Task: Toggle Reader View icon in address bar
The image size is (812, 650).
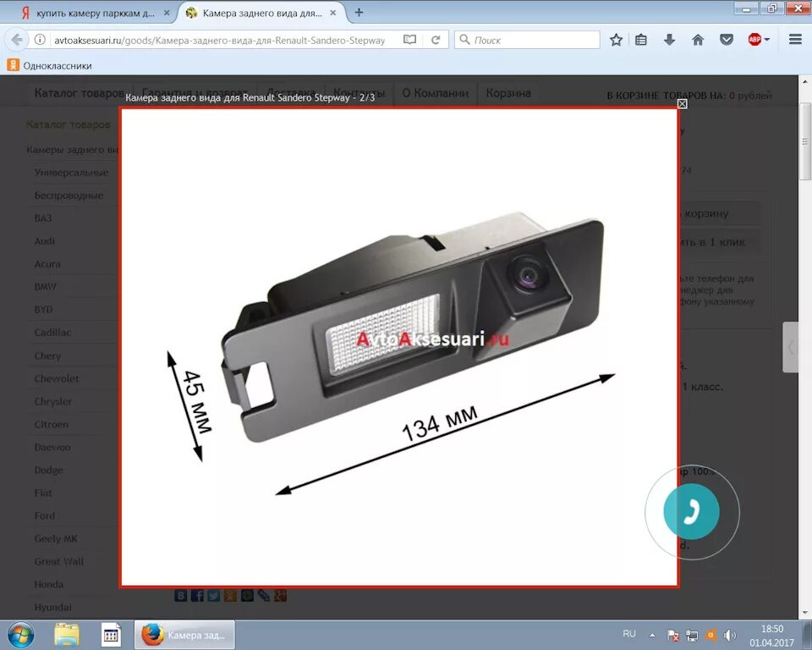Action: tap(409, 40)
